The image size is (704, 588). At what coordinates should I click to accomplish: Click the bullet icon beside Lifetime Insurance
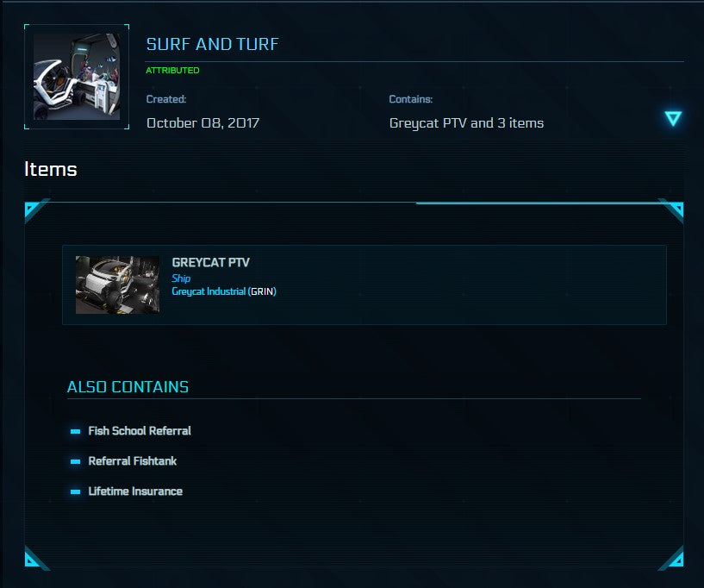(75, 491)
